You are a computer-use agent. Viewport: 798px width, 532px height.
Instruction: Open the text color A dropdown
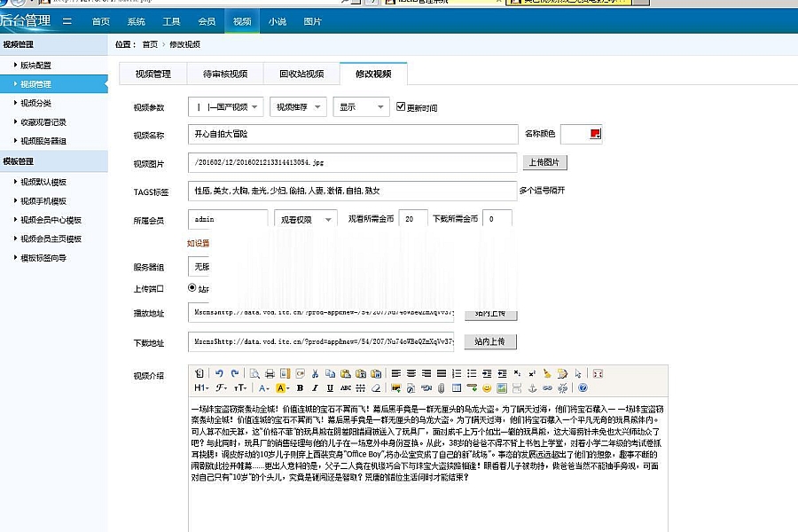tap(263, 388)
